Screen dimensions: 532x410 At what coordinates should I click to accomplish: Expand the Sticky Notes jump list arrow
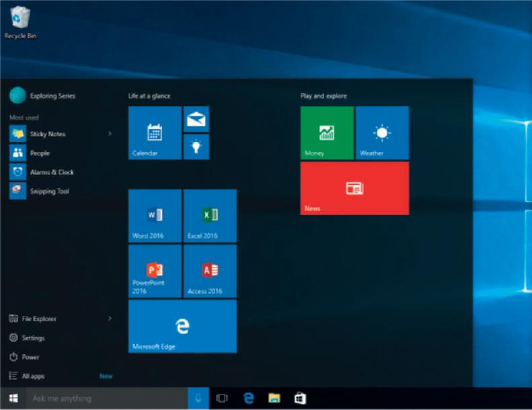click(x=110, y=134)
